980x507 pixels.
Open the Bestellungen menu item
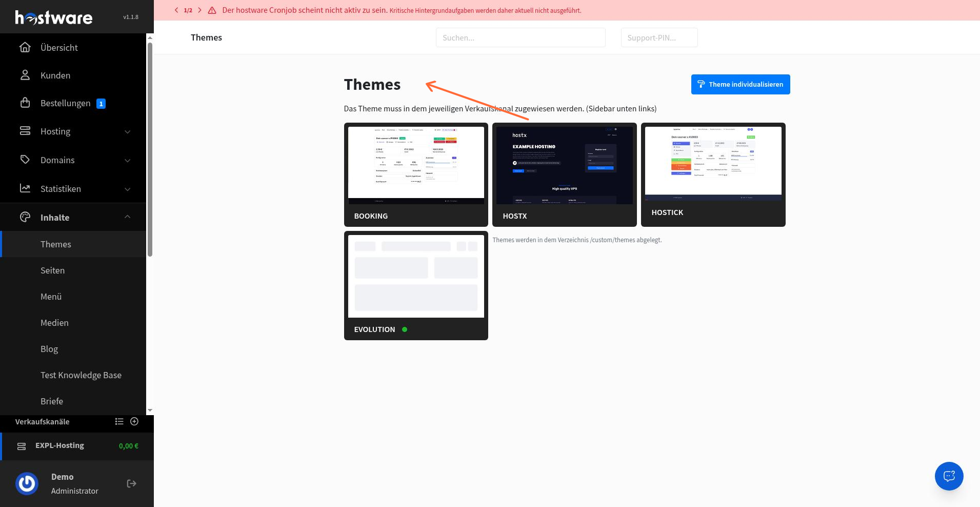tap(73, 103)
